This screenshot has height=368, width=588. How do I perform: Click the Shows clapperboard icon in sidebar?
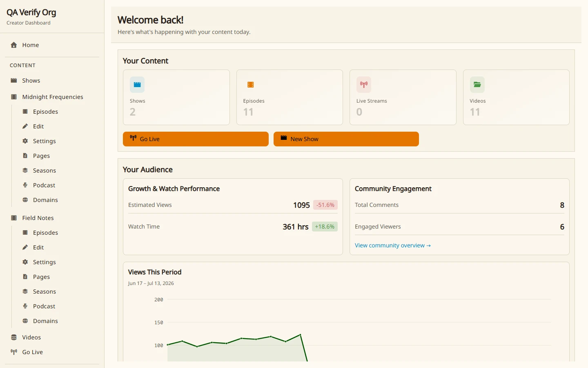point(14,81)
